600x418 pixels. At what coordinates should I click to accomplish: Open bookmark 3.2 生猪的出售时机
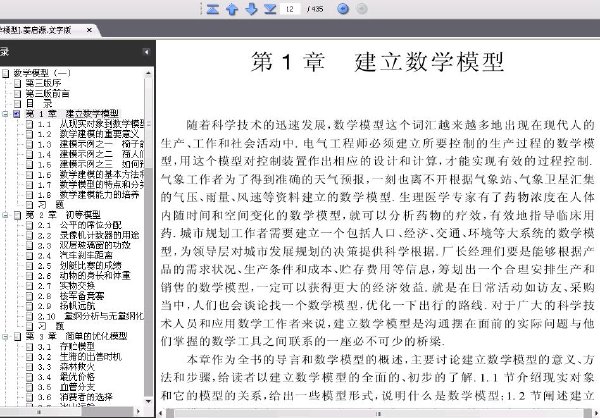tap(80, 357)
